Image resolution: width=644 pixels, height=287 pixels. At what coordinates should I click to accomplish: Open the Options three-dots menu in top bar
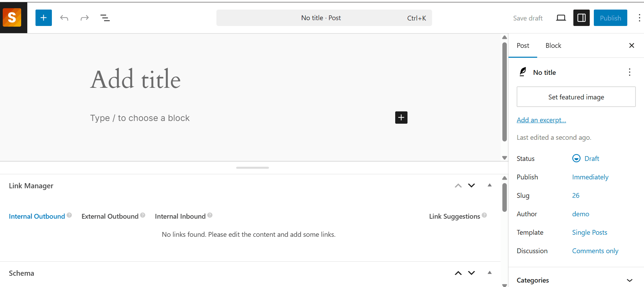click(639, 18)
